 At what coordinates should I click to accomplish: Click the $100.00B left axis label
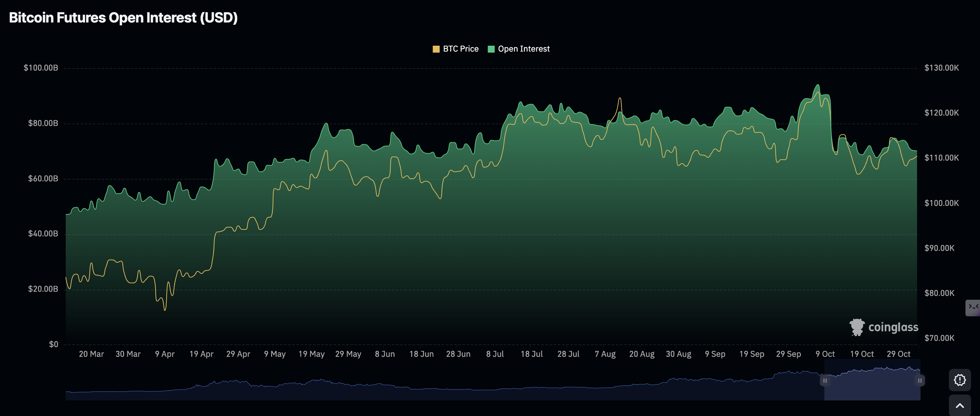41,68
